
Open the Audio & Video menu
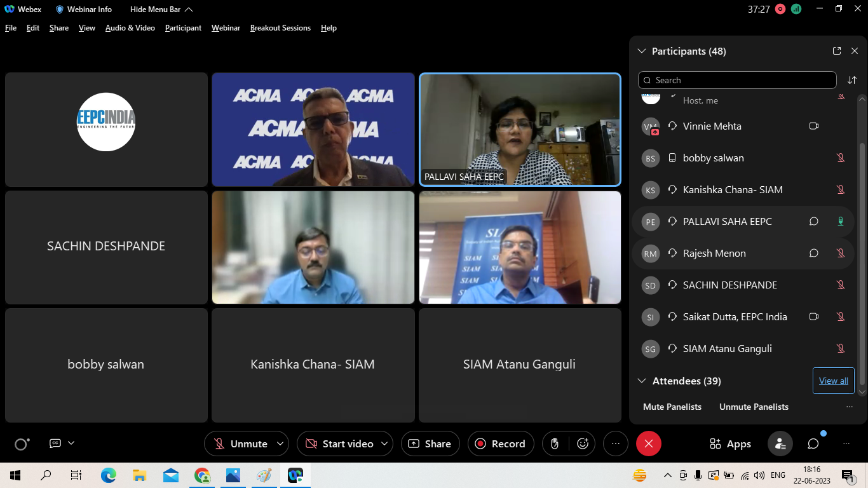(x=130, y=28)
